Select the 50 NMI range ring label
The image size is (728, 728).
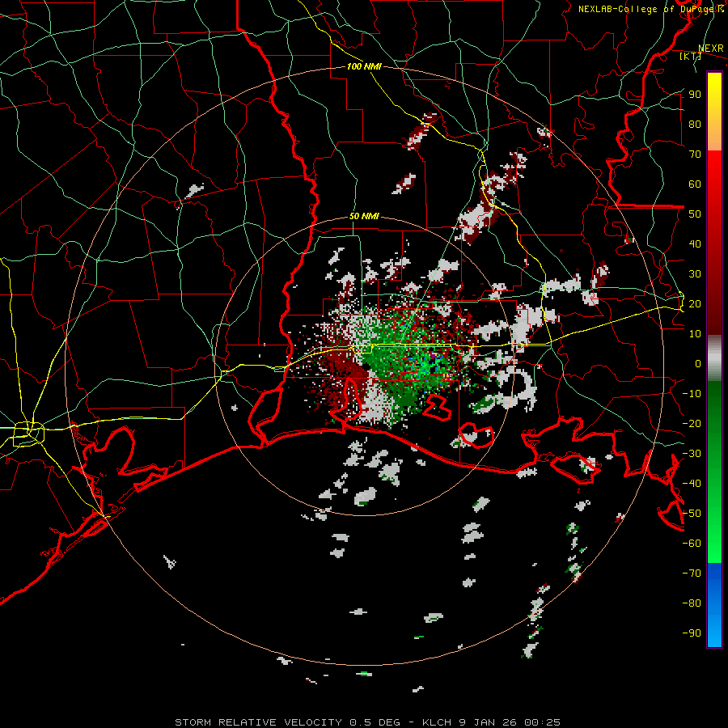365,216
